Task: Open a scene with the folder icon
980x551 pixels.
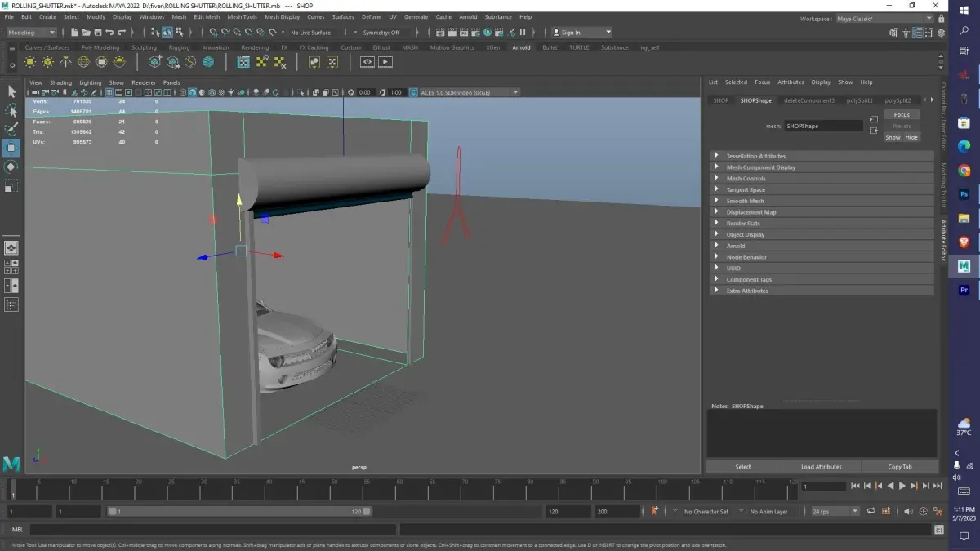Action: 86,33
